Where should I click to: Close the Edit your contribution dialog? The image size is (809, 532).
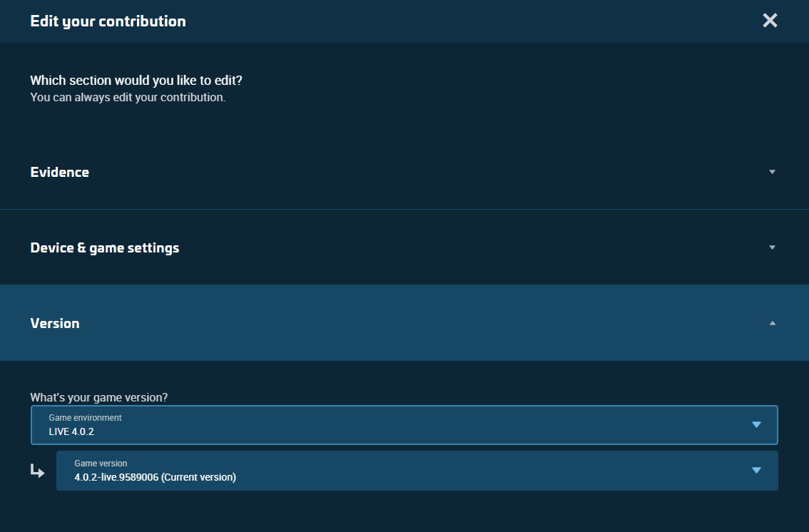click(770, 21)
